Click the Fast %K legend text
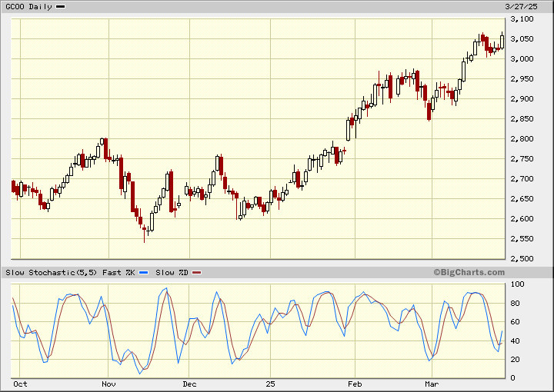This screenshot has width=554, height=392. click(119, 273)
